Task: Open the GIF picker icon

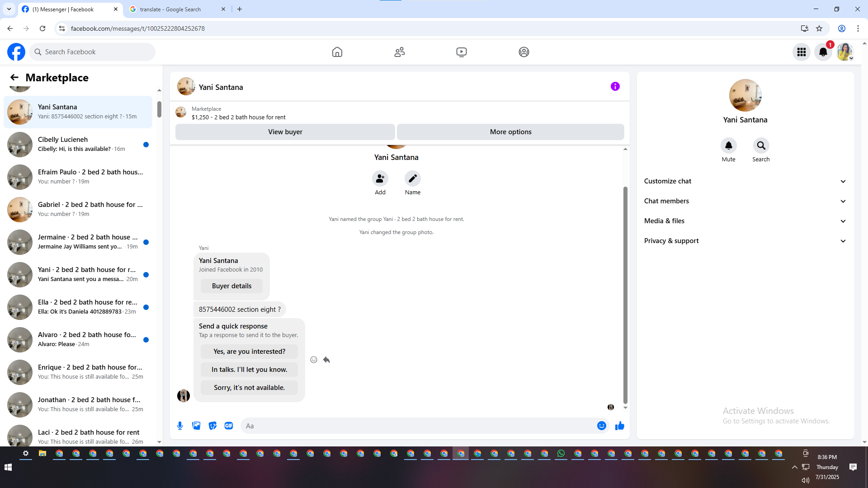Action: 229,426
